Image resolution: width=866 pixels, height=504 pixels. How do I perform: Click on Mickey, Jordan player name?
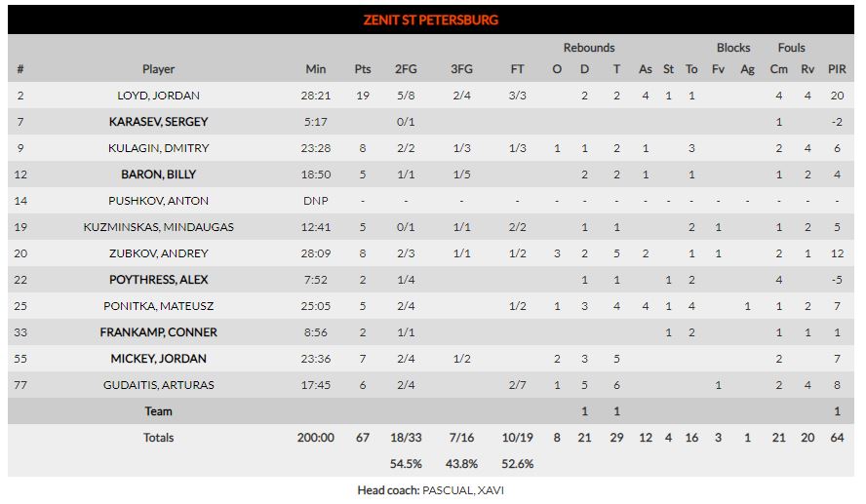[158, 359]
